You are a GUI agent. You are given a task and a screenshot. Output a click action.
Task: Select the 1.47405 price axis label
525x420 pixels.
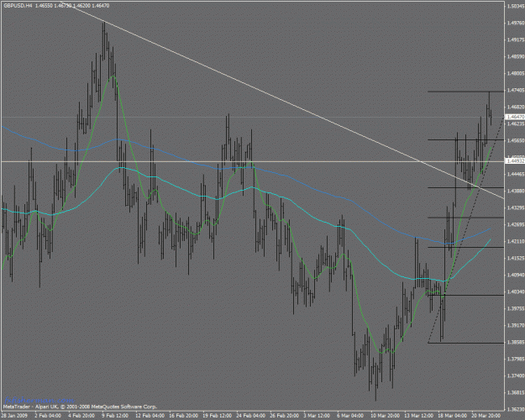click(x=516, y=90)
